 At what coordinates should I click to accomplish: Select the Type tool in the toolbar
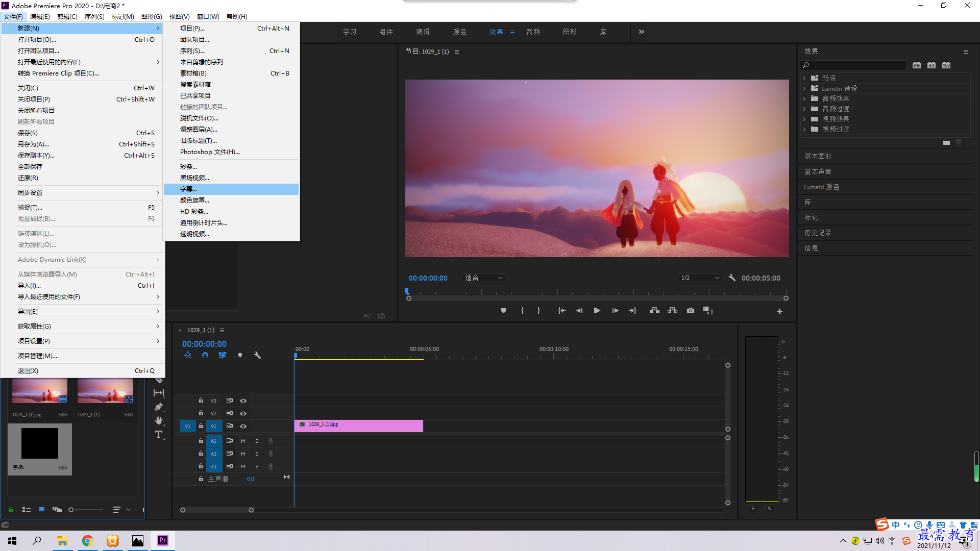click(x=159, y=435)
